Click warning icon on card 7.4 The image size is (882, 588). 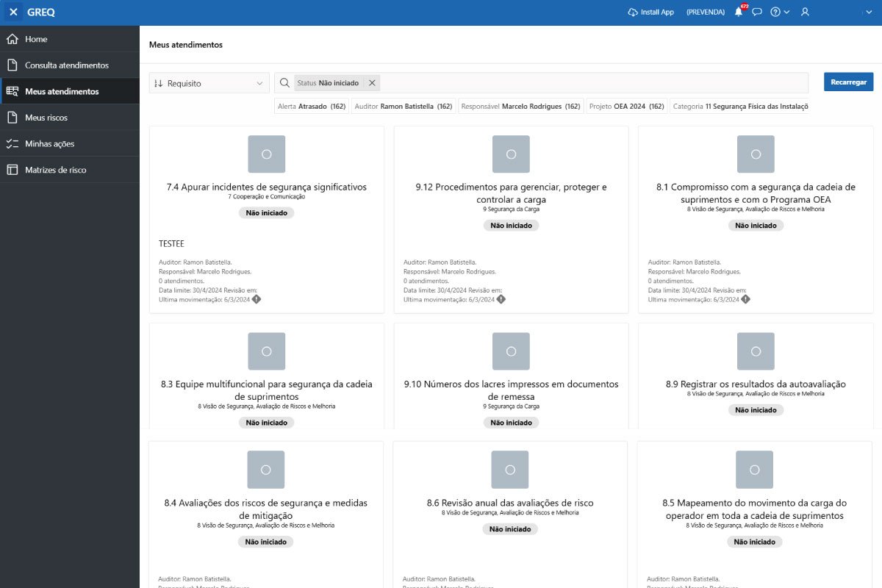[257, 299]
